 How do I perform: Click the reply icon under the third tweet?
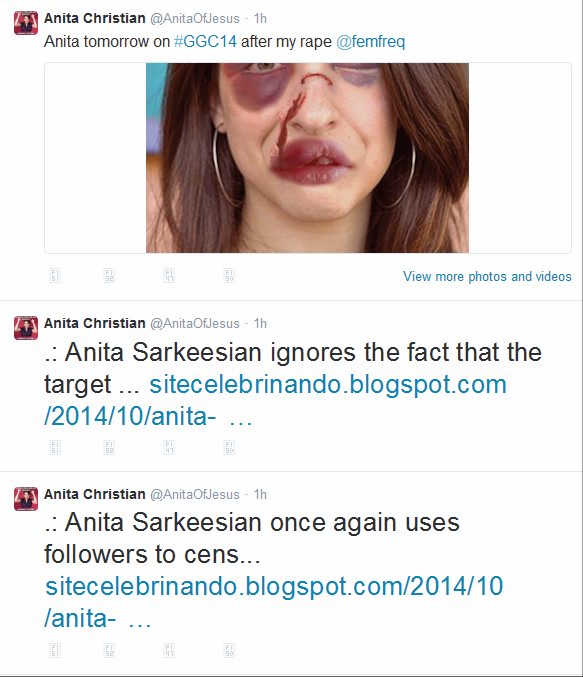pyautogui.click(x=55, y=650)
